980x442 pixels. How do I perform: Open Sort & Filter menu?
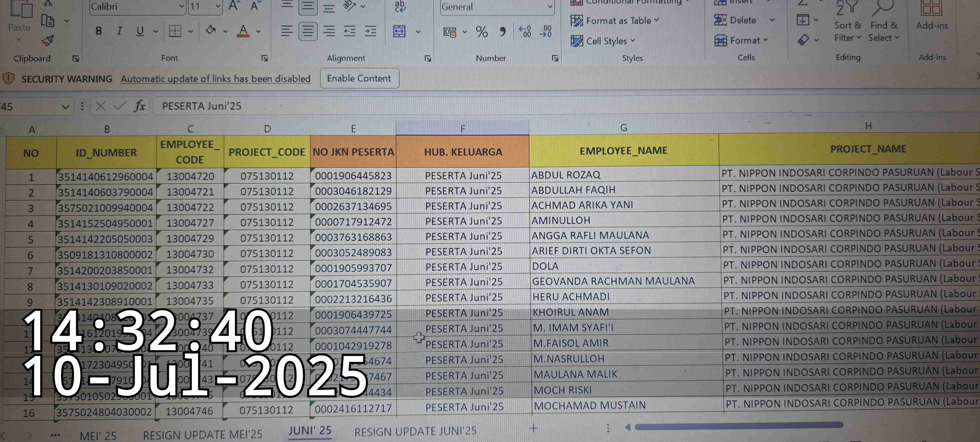point(847,21)
